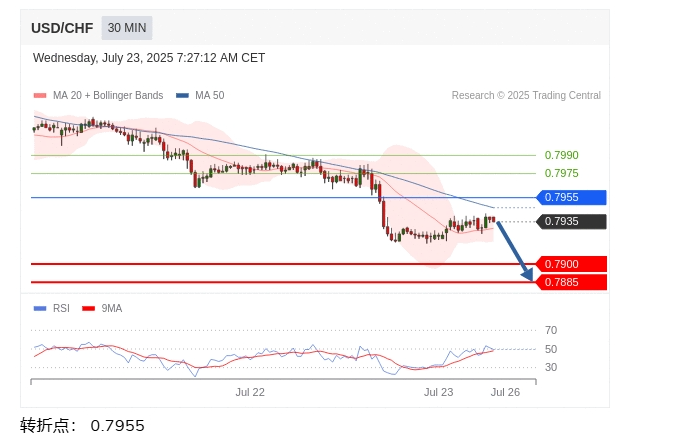This screenshot has height=446, width=676.
Task: Click the MA 20 + Bollinger Bands legend swatch
Action: (x=40, y=95)
